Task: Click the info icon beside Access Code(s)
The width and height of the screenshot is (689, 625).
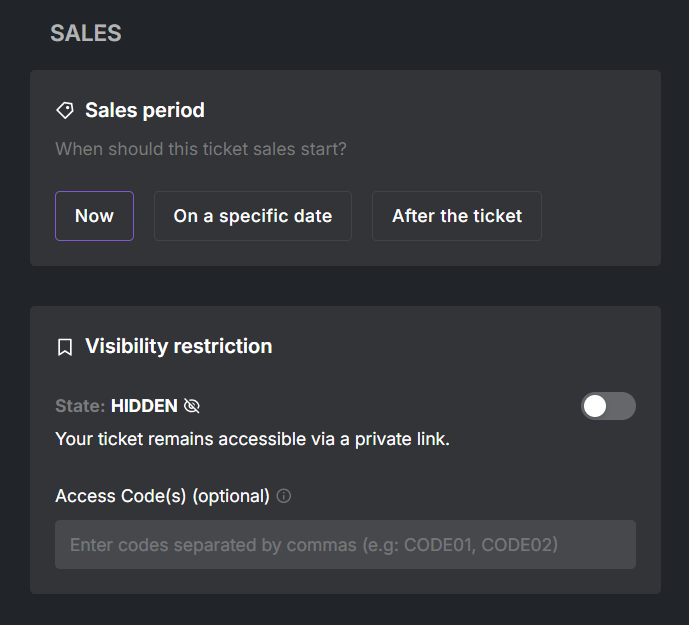Action: (x=283, y=496)
